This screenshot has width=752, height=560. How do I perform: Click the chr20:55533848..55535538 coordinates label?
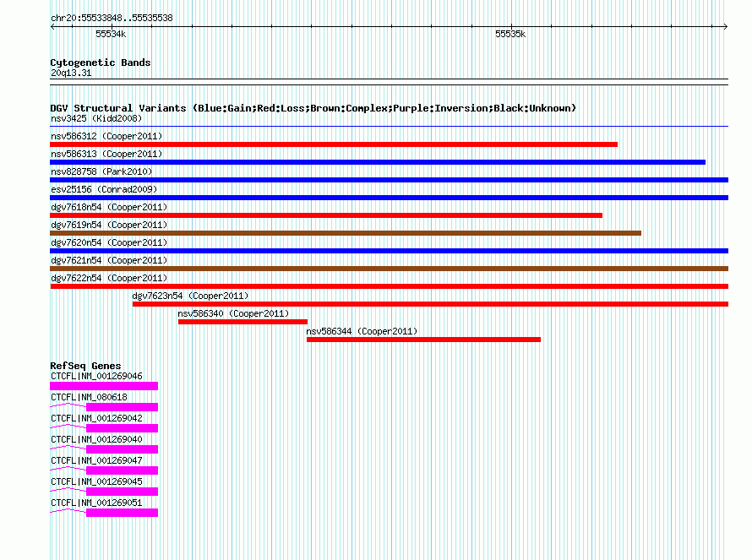click(x=112, y=18)
